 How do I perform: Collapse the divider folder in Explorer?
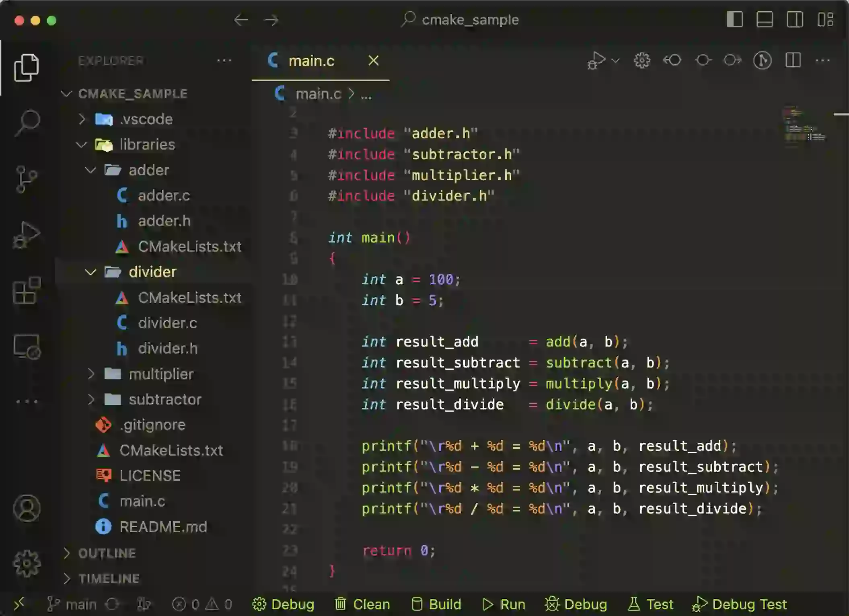click(x=90, y=272)
